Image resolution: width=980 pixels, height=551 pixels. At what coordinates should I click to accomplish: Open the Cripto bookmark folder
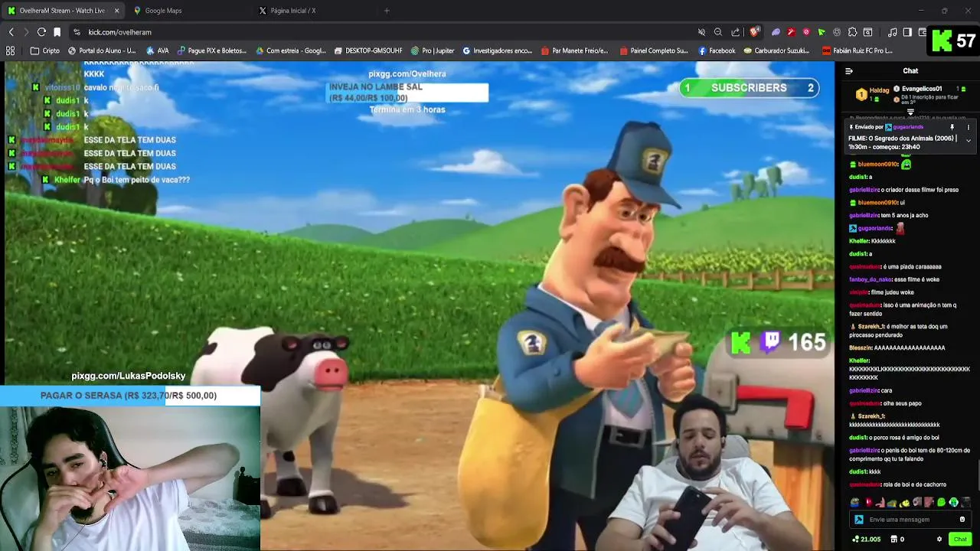pyautogui.click(x=45, y=51)
